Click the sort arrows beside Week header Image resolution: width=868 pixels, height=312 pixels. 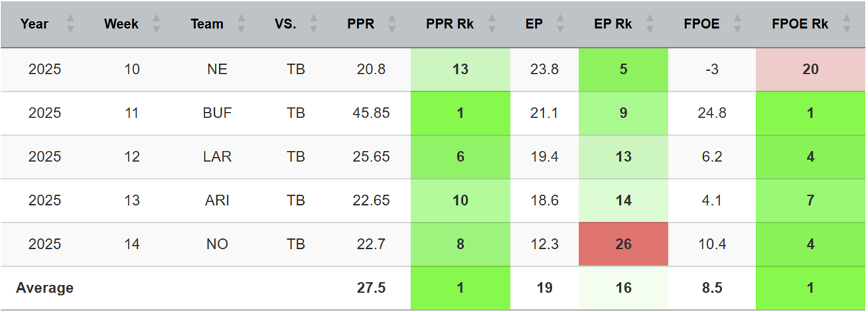(x=156, y=24)
